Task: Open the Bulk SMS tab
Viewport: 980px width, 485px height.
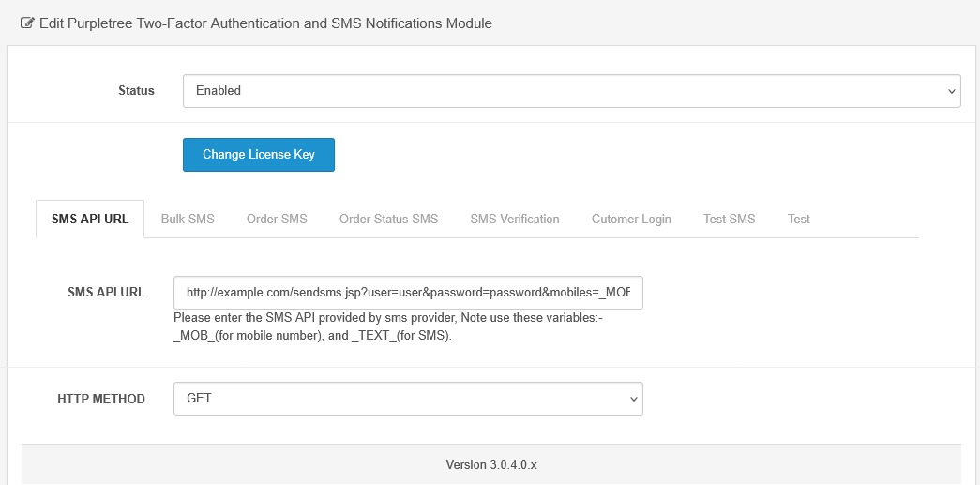Action: coord(188,219)
